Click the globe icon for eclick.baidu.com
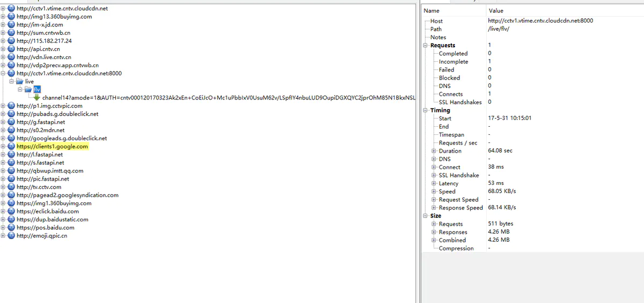Screen dimensions: 644x303 click(x=11, y=211)
